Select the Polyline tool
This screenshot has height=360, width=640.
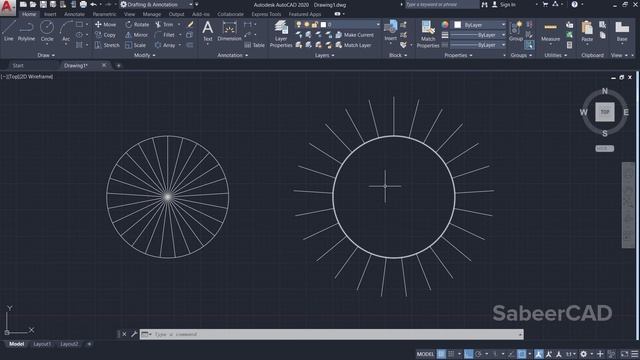coord(26,31)
